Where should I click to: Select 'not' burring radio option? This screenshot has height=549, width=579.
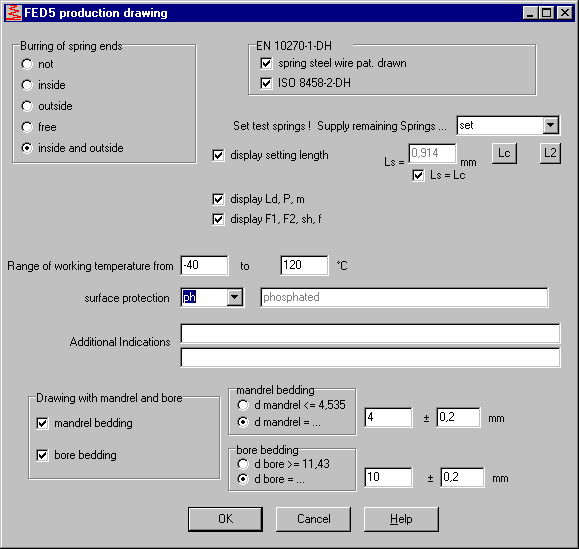pos(27,64)
